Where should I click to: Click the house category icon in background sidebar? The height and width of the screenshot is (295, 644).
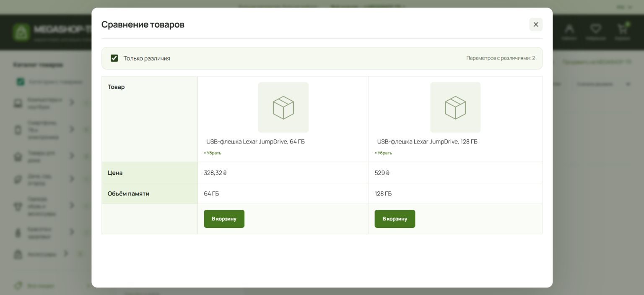[18, 157]
